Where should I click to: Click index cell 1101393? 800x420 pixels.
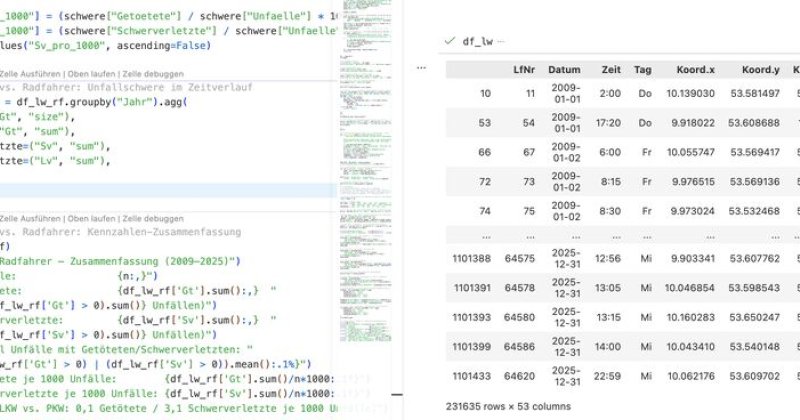pos(471,317)
